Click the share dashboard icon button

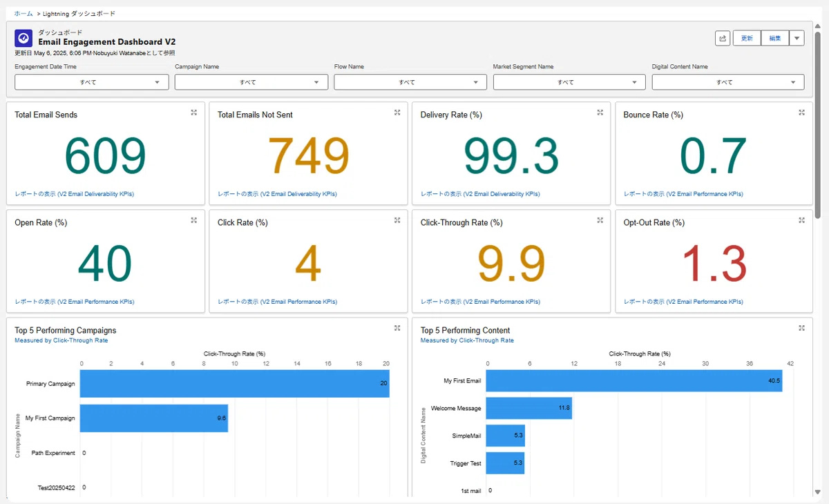pos(723,39)
